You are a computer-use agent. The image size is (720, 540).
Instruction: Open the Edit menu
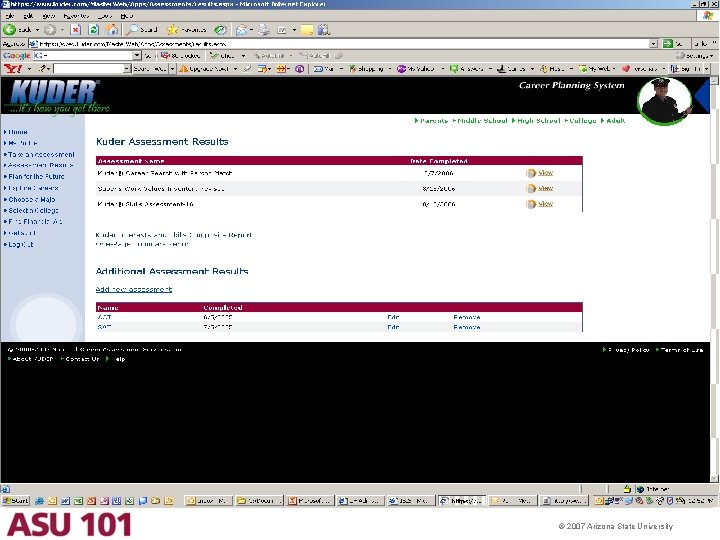point(28,16)
